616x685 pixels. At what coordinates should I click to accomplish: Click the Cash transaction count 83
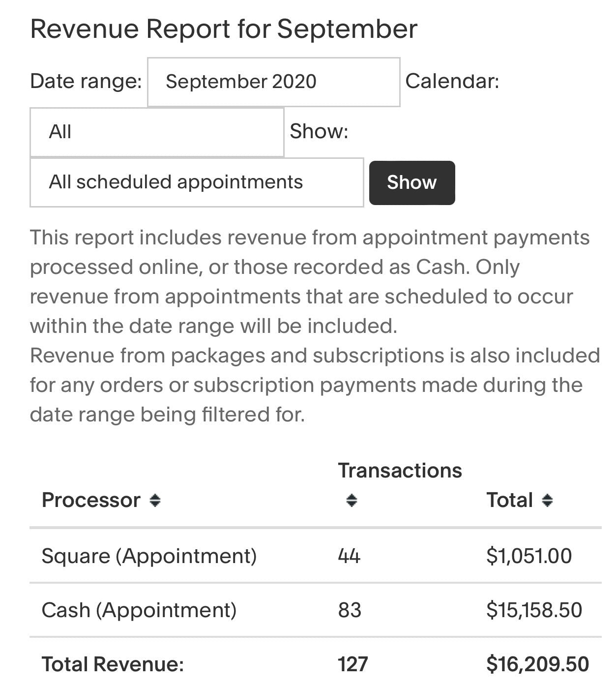pos(350,610)
